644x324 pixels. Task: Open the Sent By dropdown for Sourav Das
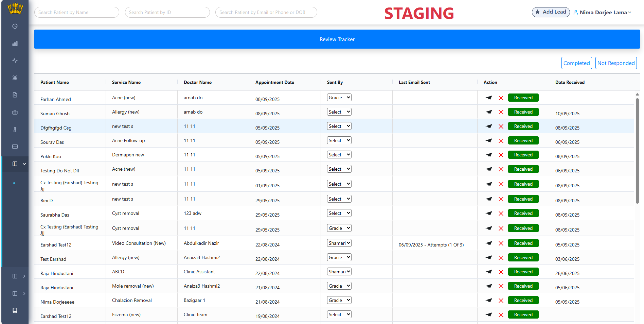(x=339, y=140)
